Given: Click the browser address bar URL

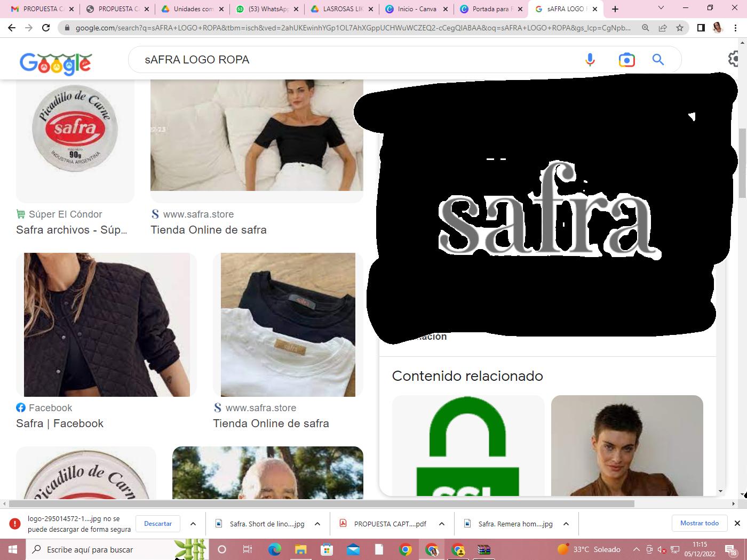Looking at the screenshot, I should (352, 28).
